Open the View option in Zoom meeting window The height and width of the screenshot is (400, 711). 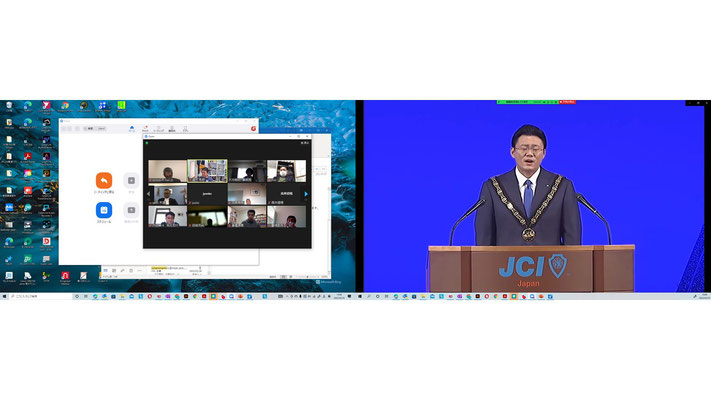(305, 143)
